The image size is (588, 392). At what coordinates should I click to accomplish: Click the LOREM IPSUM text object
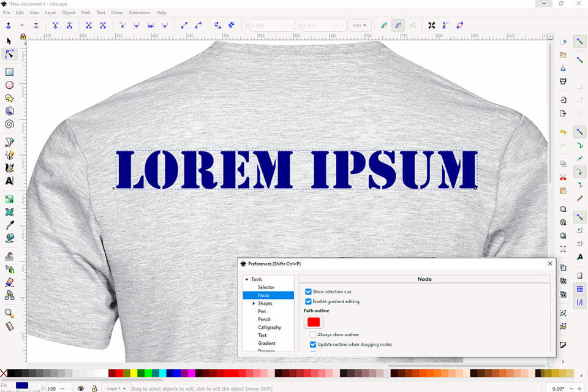coord(296,170)
